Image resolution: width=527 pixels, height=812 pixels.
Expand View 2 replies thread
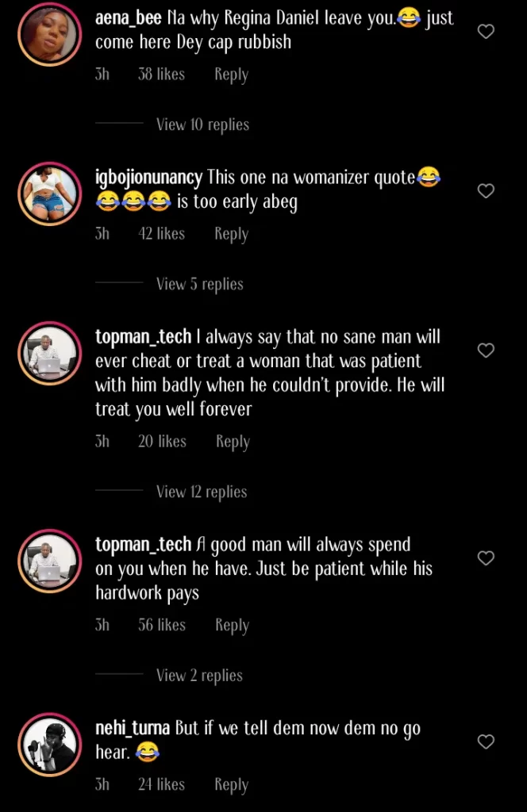click(199, 676)
